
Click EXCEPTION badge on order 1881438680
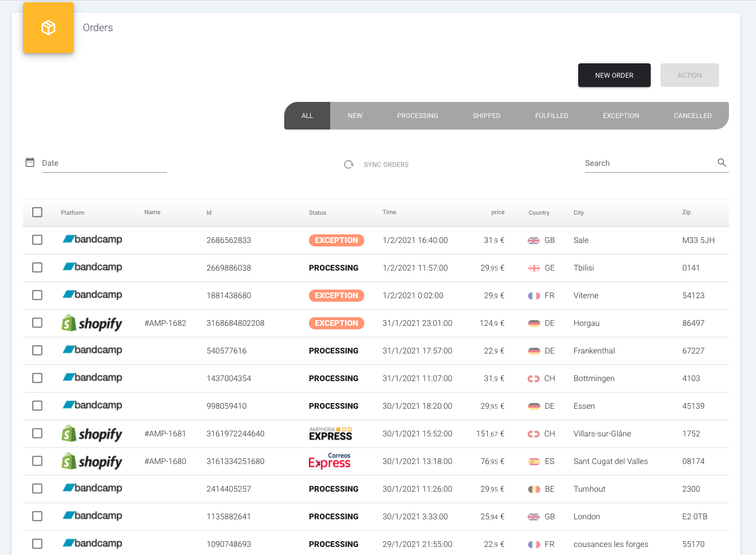(x=337, y=295)
